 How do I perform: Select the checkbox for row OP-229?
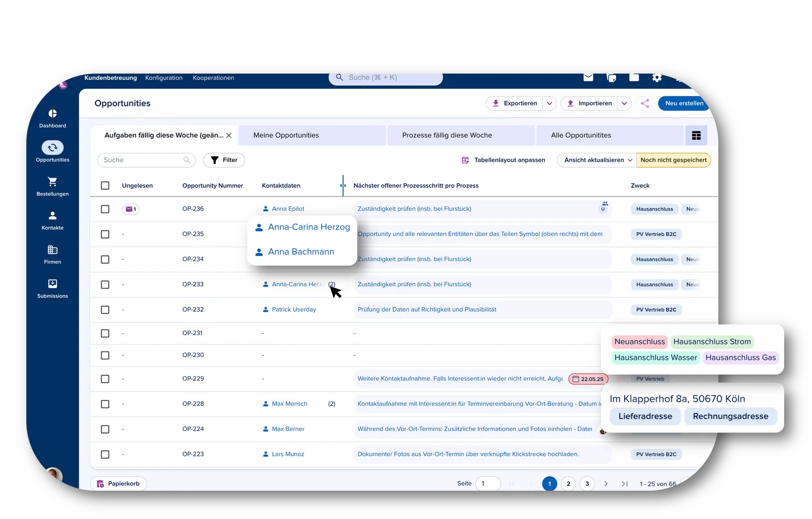coord(105,379)
